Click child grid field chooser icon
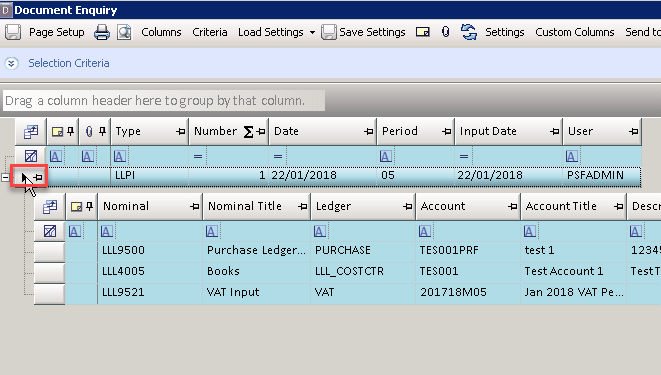Viewport: 661px width, 375px height. [x=50, y=206]
